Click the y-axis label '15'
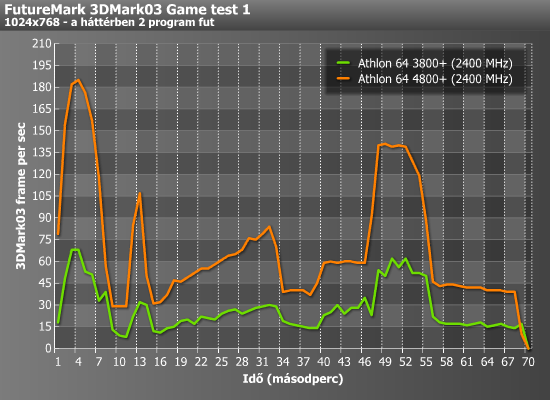550x400 pixels. pos(45,327)
